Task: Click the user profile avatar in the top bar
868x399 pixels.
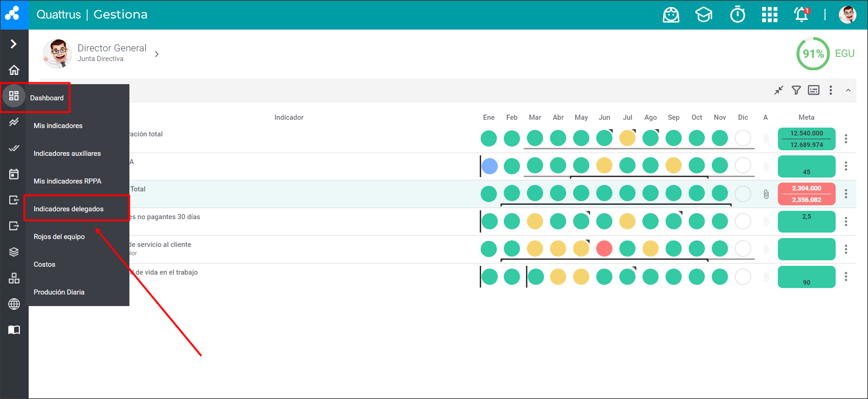Action: (847, 15)
